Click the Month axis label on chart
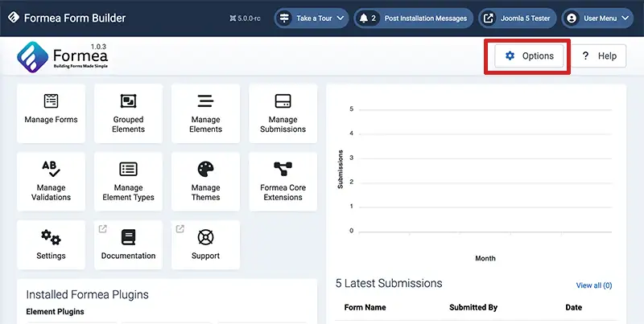Viewport: 644px width, 324px height. [485, 258]
